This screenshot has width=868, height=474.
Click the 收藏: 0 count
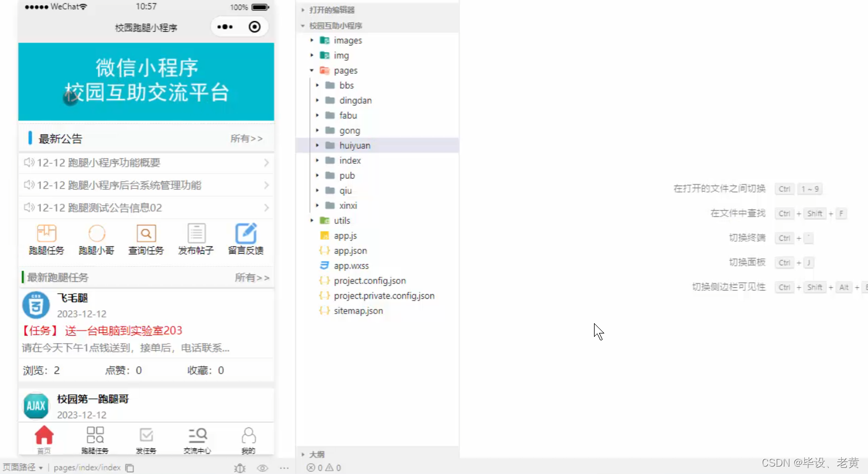coord(206,370)
